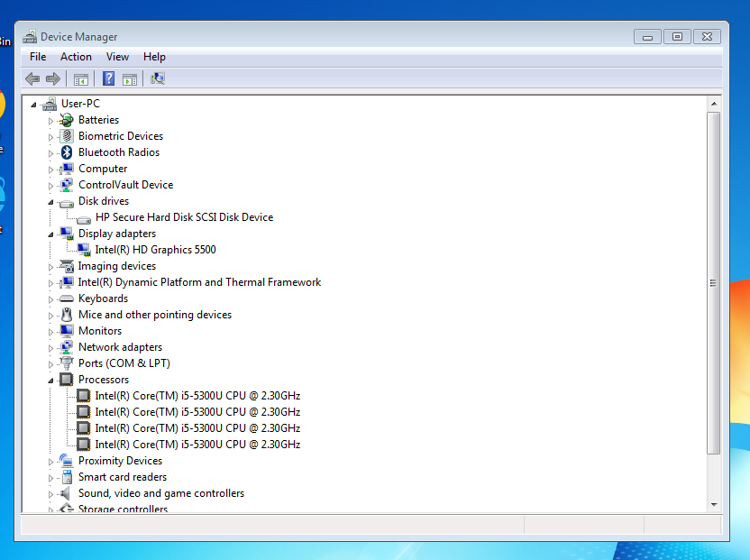This screenshot has height=560, width=750.
Task: Maximize the Device Manager window
Action: coord(677,37)
